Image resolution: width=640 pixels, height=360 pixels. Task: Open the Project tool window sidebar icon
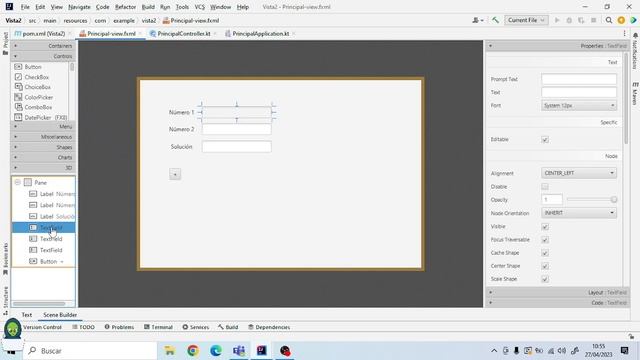pyautogui.click(x=5, y=43)
